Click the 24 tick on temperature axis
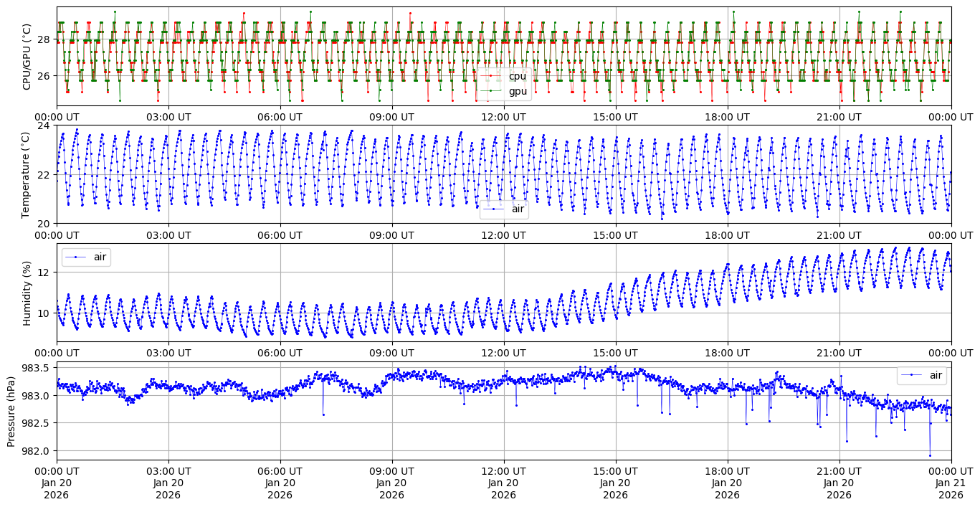The image size is (980, 507). [44, 125]
